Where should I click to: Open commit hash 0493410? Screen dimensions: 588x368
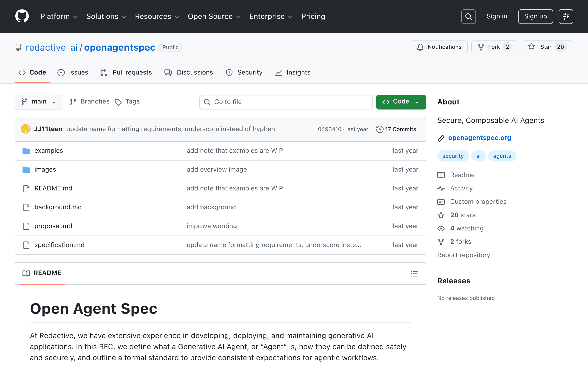point(329,129)
